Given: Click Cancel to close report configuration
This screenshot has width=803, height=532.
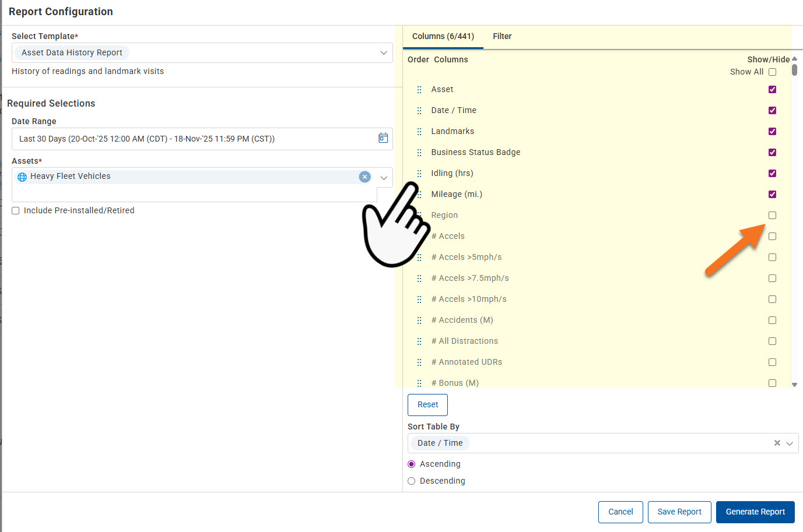Looking at the screenshot, I should pyautogui.click(x=620, y=512).
